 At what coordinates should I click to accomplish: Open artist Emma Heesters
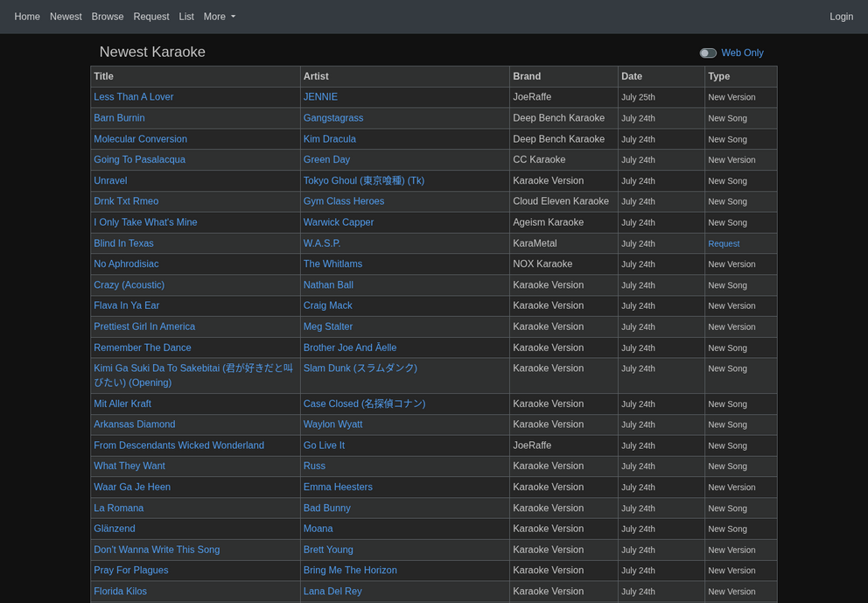coord(338,487)
